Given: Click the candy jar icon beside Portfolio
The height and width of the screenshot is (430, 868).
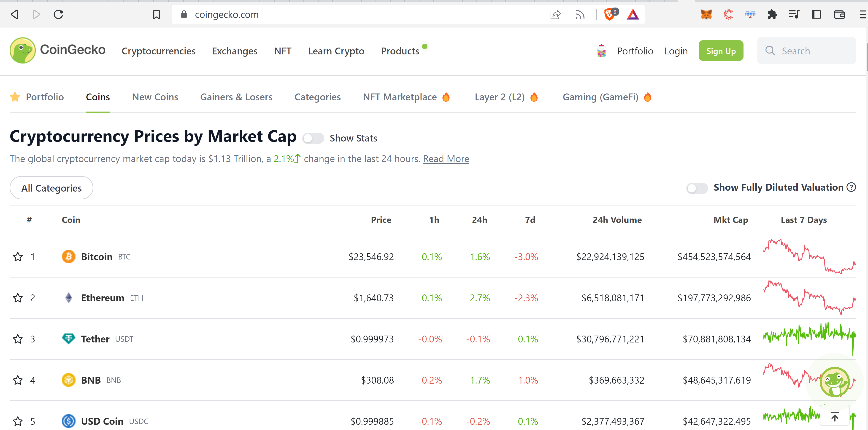Looking at the screenshot, I should (x=601, y=51).
